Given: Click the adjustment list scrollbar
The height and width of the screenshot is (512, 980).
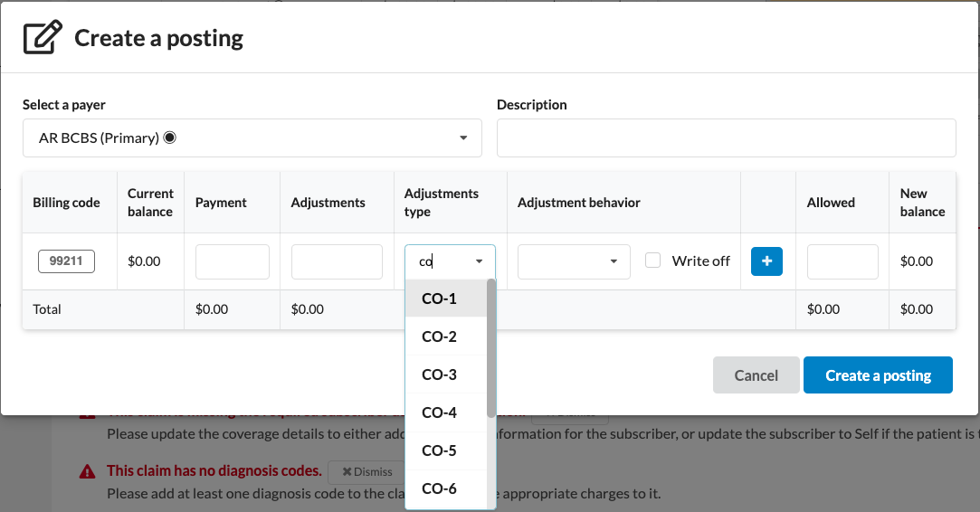Looking at the screenshot, I should tap(491, 348).
